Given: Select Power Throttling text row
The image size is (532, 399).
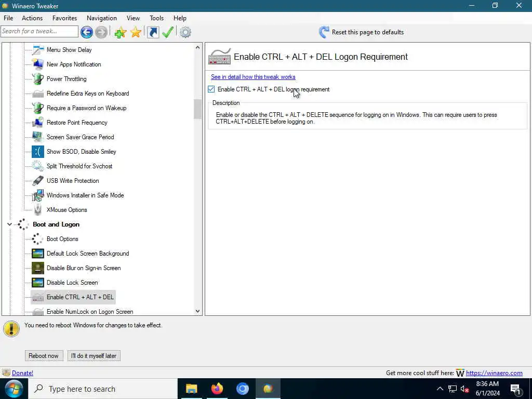Looking at the screenshot, I should tap(66, 79).
